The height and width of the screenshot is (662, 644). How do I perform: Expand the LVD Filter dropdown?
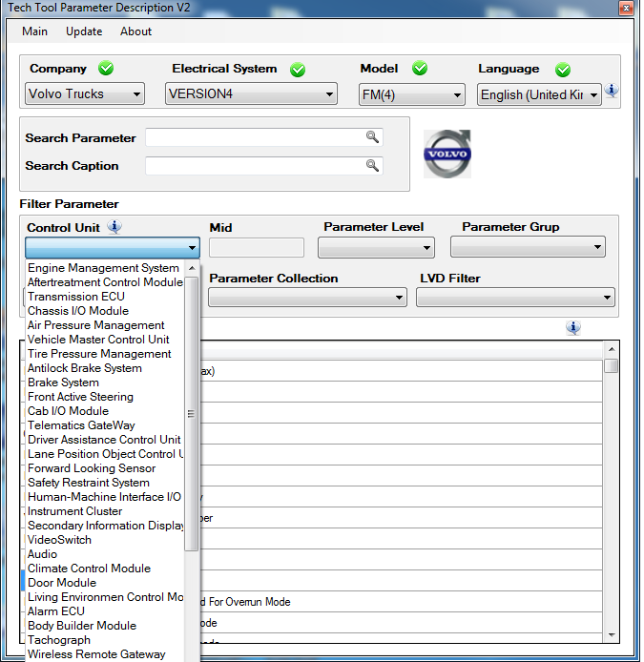point(514,298)
